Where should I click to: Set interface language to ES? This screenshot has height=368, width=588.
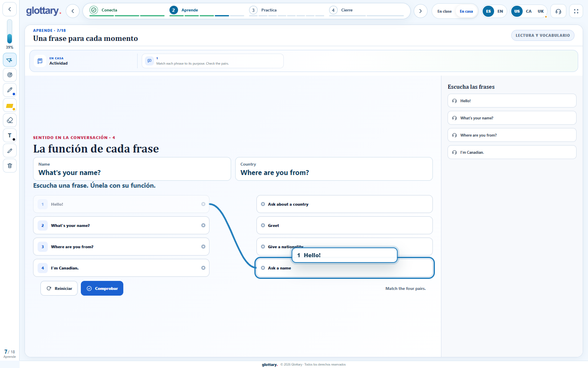click(488, 11)
